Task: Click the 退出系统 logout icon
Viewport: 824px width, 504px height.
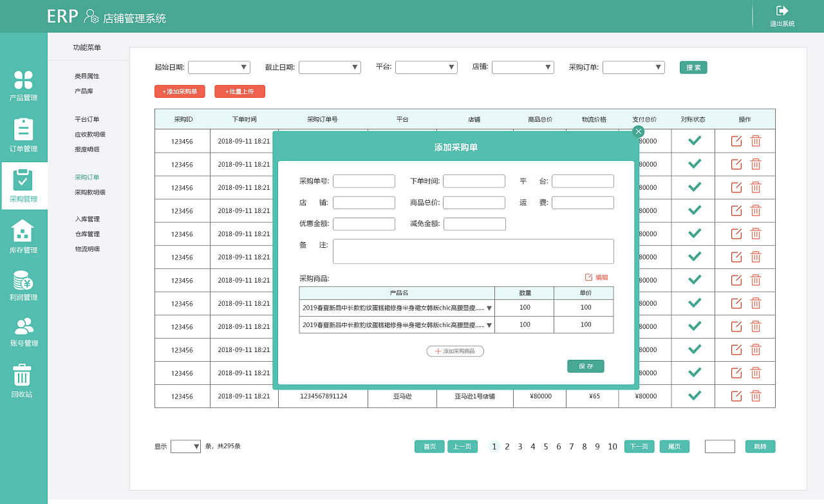Action: click(781, 15)
